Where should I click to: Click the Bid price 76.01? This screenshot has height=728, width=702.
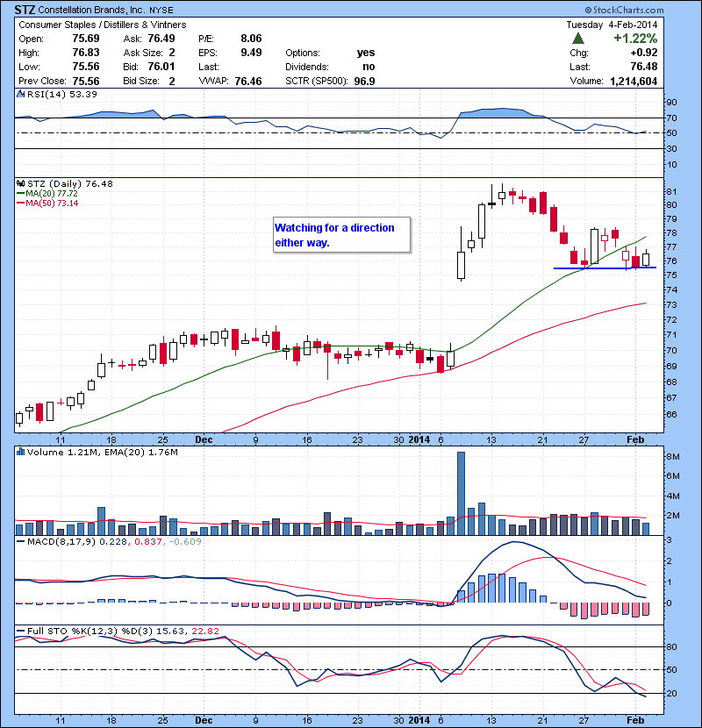[x=161, y=67]
